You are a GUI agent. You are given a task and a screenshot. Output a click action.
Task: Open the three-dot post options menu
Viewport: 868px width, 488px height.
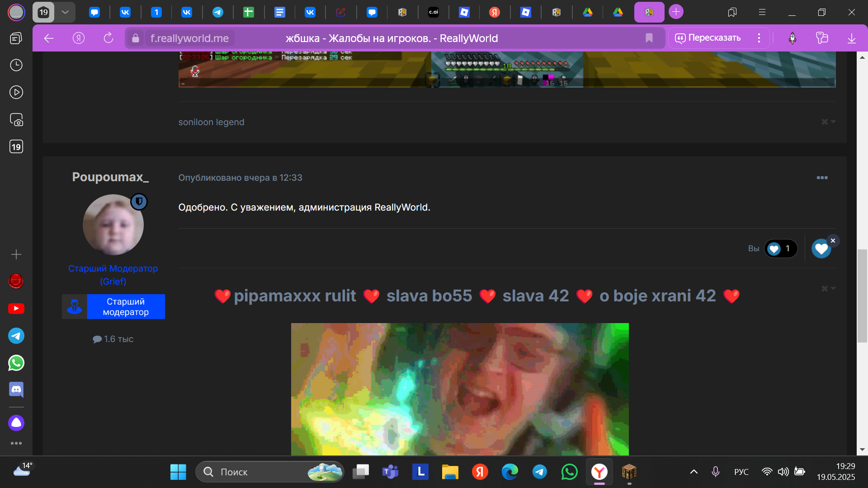[x=822, y=178]
